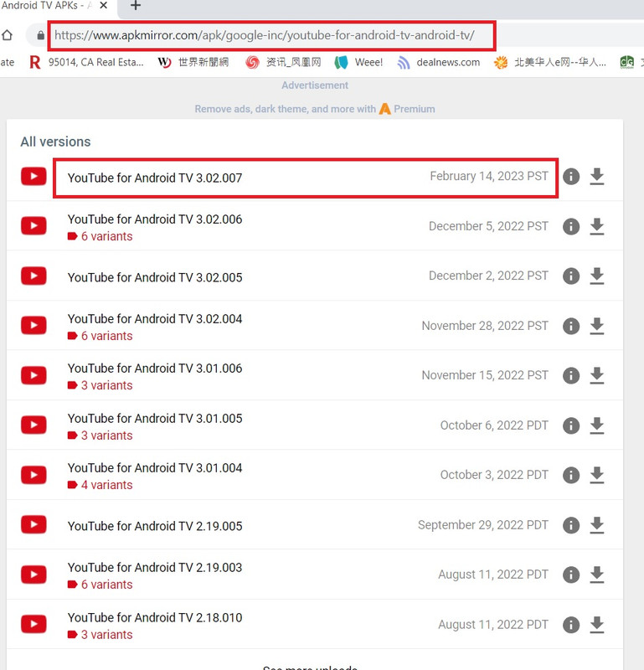Image resolution: width=644 pixels, height=670 pixels.
Task: Show info for version 2.19.005
Action: pyautogui.click(x=571, y=525)
